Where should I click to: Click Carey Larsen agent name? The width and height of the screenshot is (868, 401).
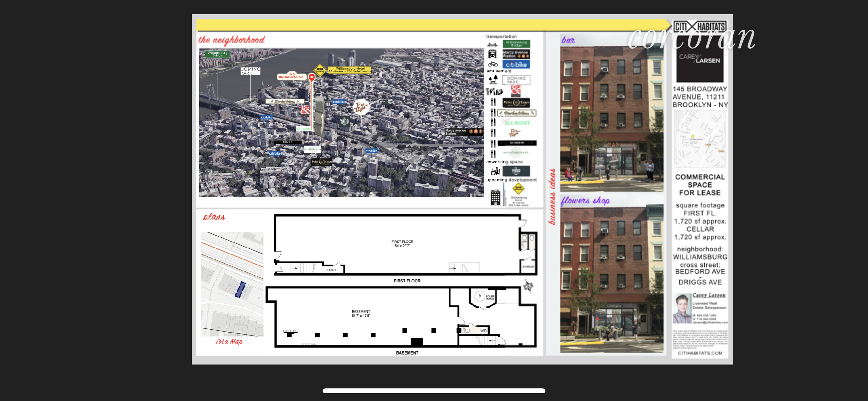coord(708,295)
